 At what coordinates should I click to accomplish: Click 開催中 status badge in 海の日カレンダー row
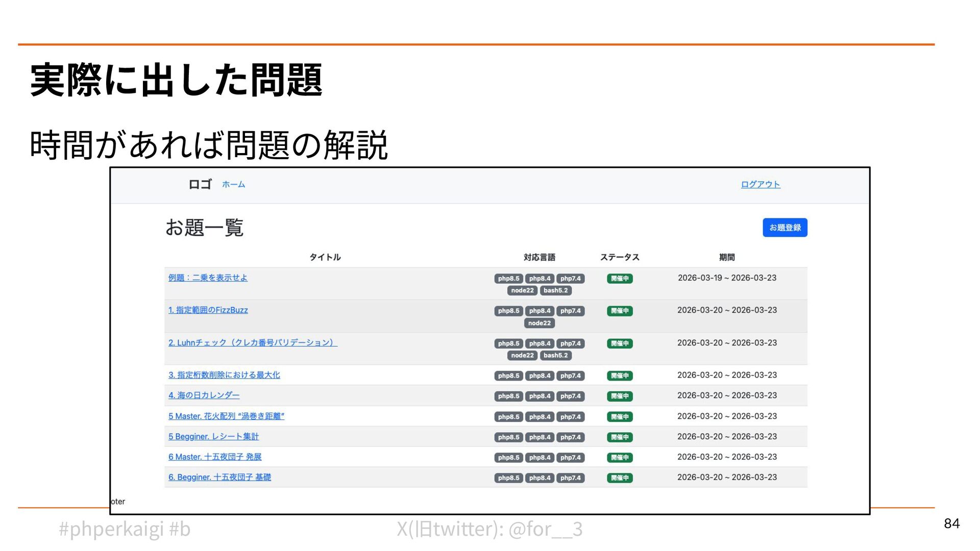620,396
